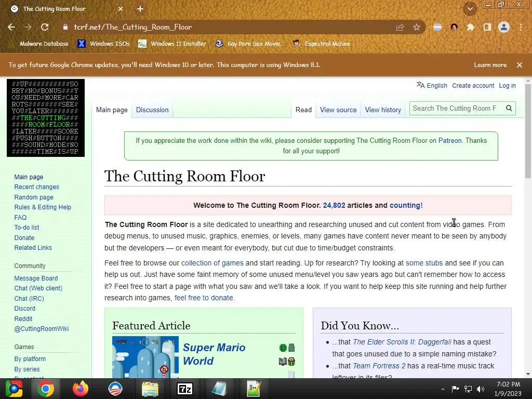532x399 pixels.
Task: Switch to the Discussion tab
Action: point(152,110)
